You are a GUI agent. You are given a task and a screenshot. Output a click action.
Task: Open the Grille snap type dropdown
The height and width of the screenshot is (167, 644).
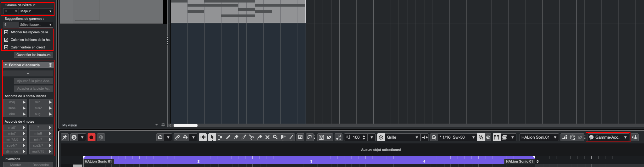(402, 137)
